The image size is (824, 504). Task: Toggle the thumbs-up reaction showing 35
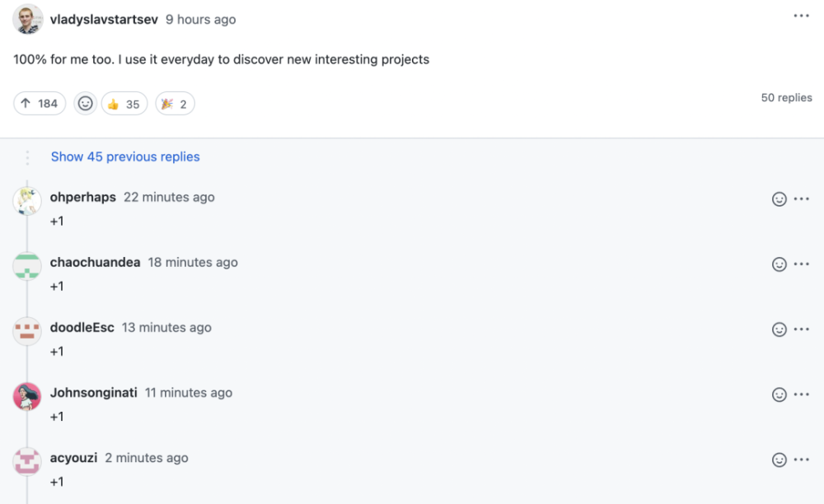(x=124, y=103)
